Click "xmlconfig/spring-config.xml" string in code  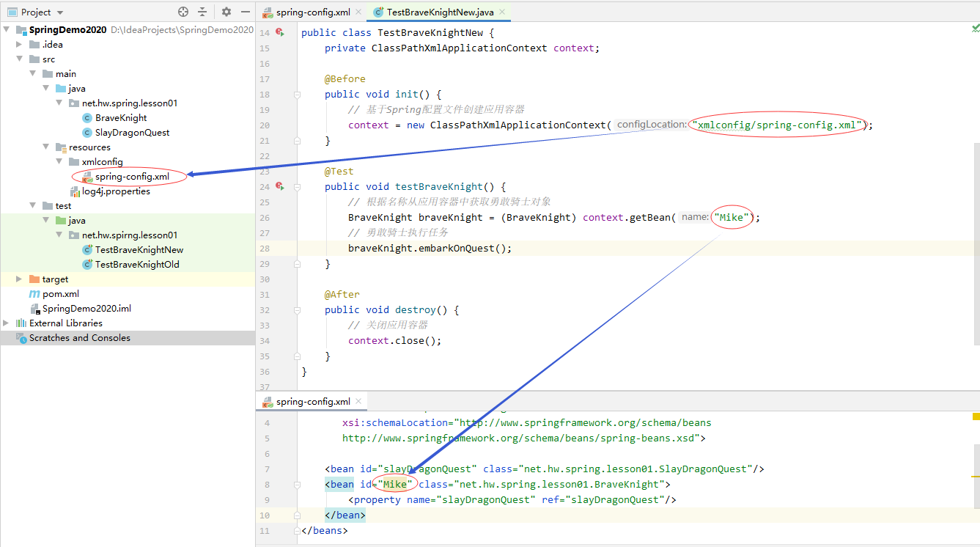[777, 125]
